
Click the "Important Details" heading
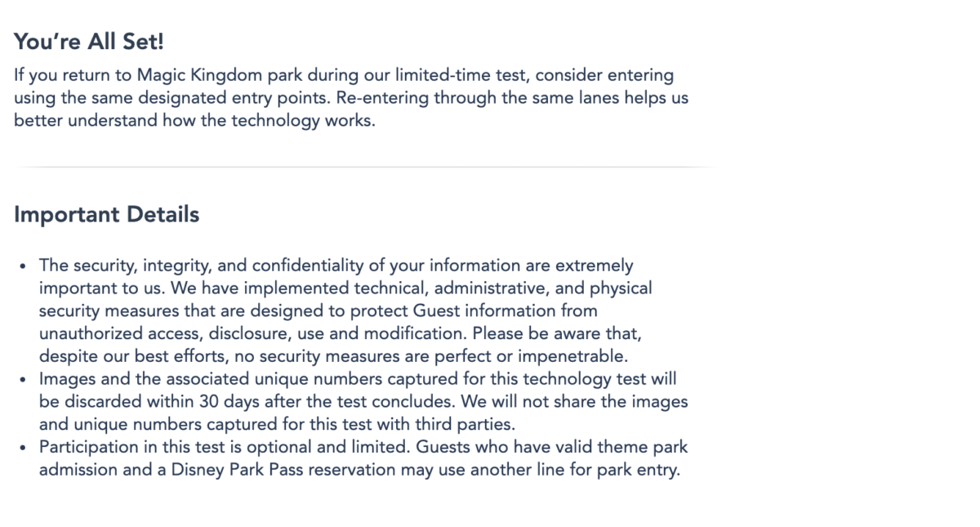tap(106, 215)
